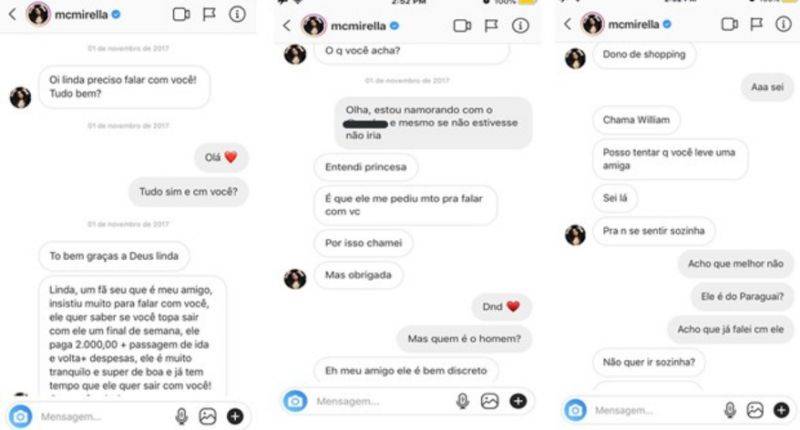The image size is (800, 430).
Task: Open the info icon in right chat header
Action: (x=784, y=24)
